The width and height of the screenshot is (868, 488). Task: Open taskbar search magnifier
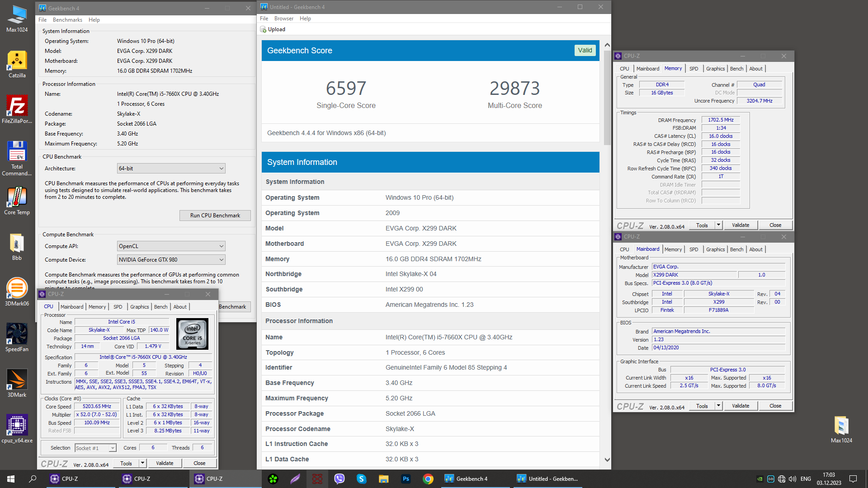click(33, 479)
